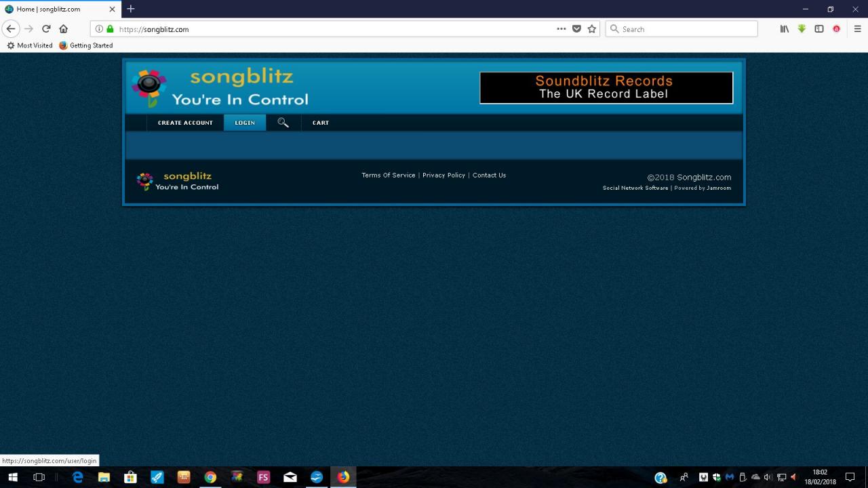The height and width of the screenshot is (488, 868).
Task: Open the Firefox home page
Action: 64,29
